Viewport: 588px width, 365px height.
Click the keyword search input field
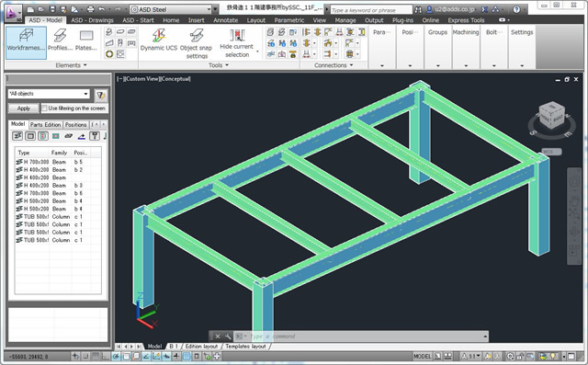[371, 10]
